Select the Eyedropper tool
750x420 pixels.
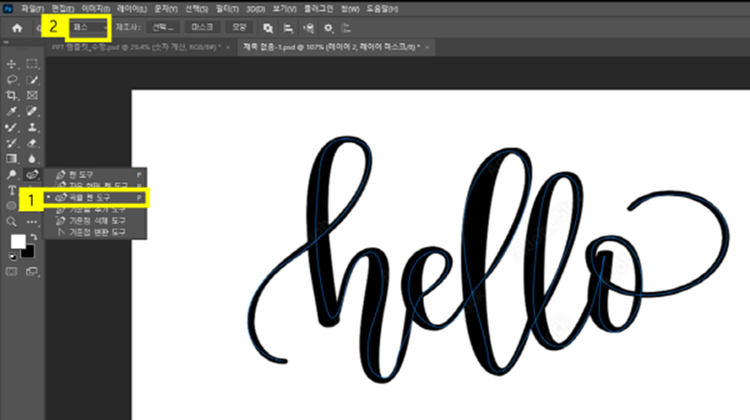pos(11,111)
